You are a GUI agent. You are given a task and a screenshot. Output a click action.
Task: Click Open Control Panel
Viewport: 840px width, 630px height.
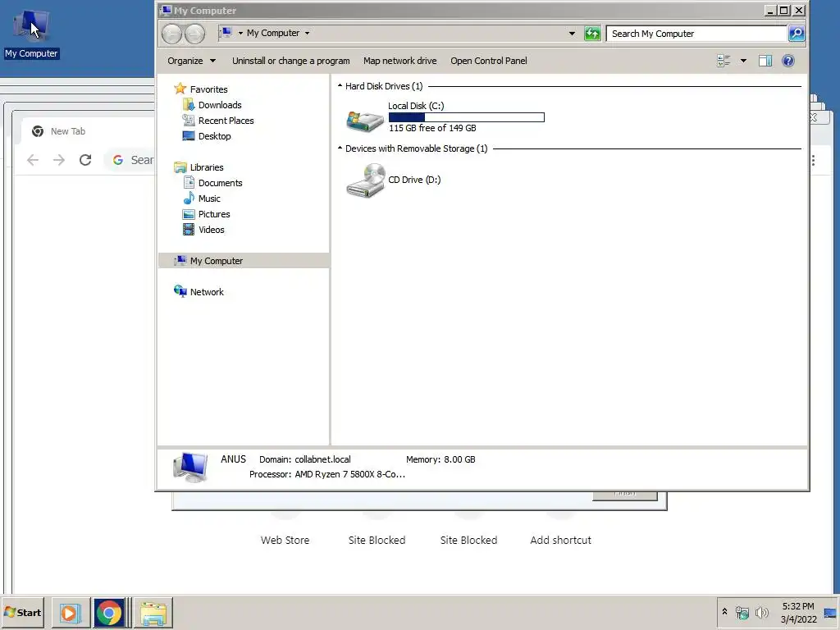point(489,61)
